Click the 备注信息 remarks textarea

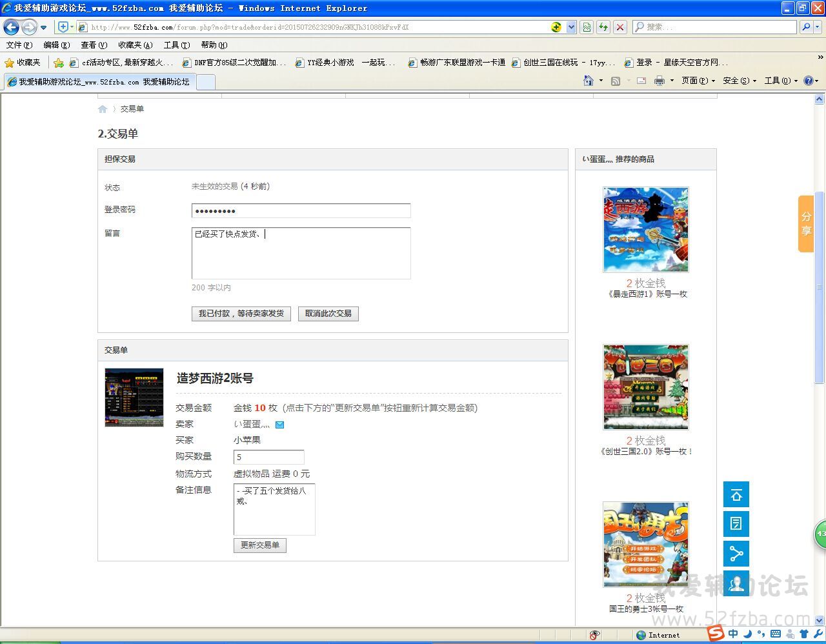pyautogui.click(x=274, y=509)
